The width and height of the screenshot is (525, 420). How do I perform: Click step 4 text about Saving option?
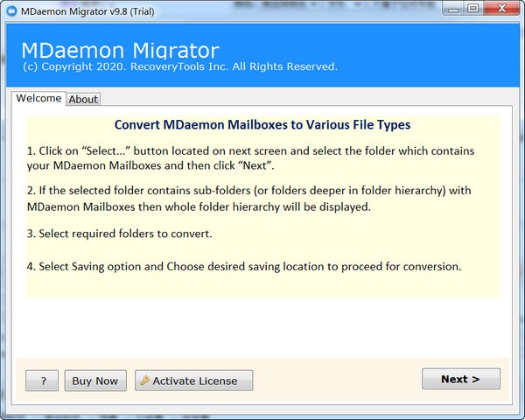coord(244,266)
